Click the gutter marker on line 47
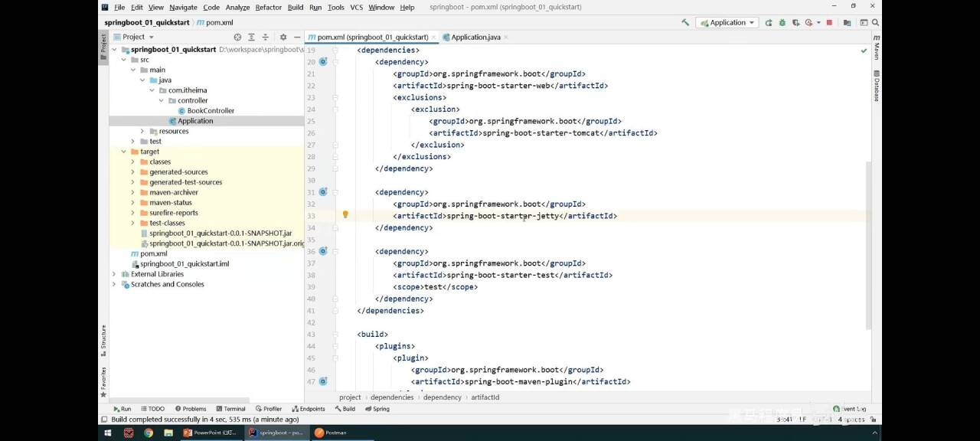 coord(323,381)
